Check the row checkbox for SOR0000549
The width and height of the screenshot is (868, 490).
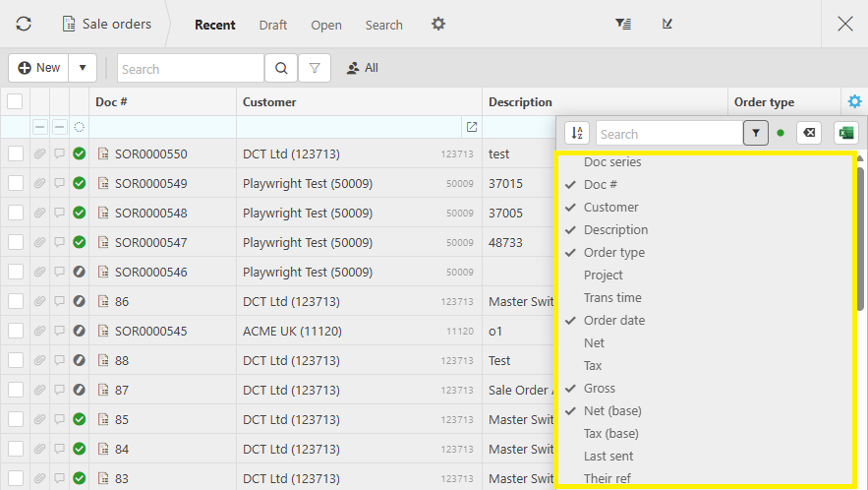tap(15, 183)
